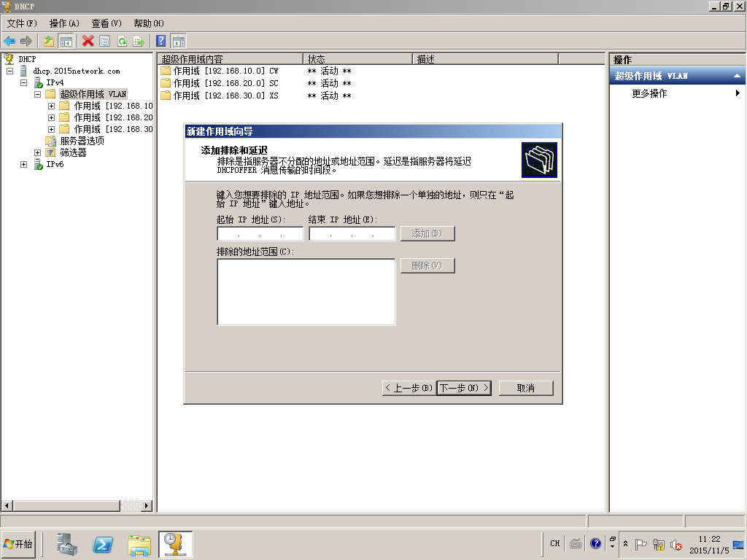This screenshot has width=747, height=560.
Task: Select tree scope 192.168.20
Action: (x=113, y=117)
